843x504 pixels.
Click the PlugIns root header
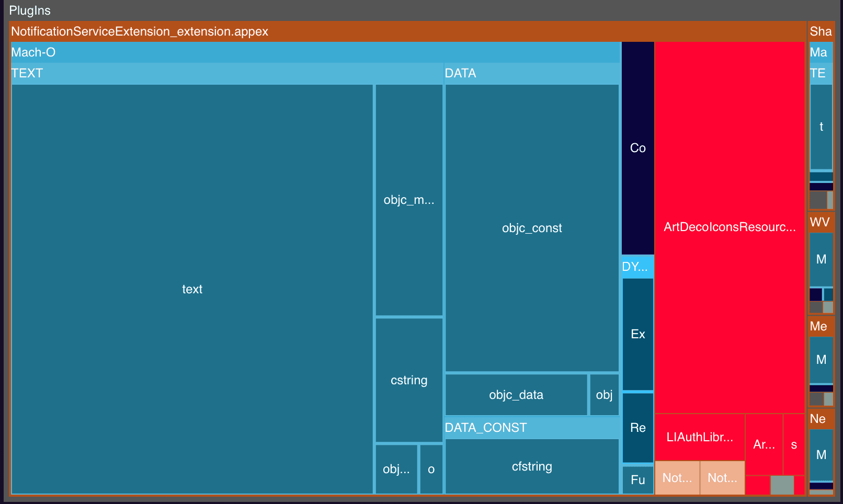30,10
